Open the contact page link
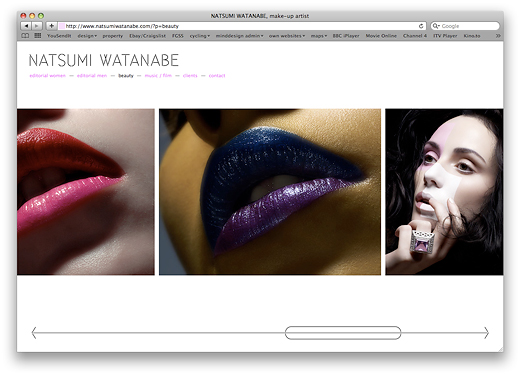This screenshot has height=374, width=520. 217,76
